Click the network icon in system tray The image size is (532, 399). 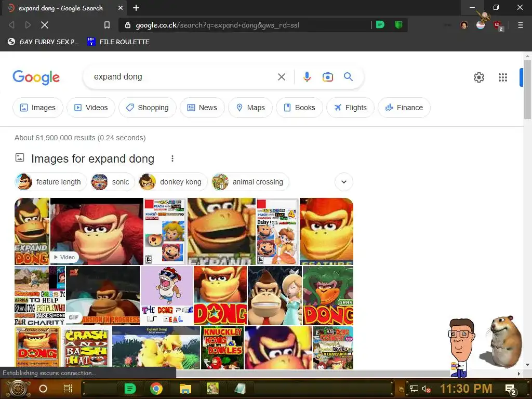tap(414, 389)
